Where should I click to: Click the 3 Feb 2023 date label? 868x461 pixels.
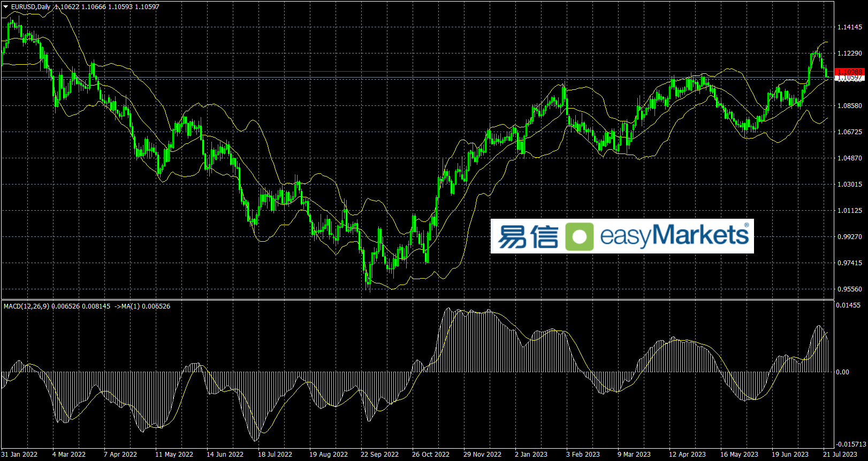point(583,455)
